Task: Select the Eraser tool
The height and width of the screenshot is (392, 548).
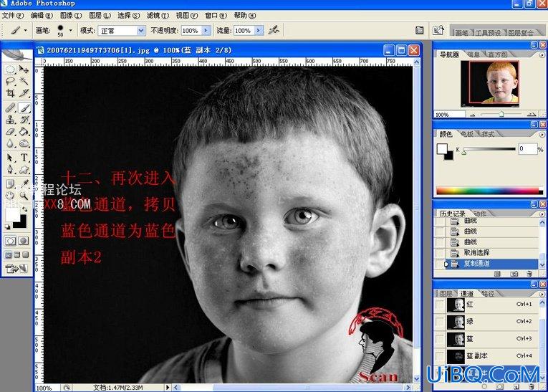Action: (x=10, y=132)
